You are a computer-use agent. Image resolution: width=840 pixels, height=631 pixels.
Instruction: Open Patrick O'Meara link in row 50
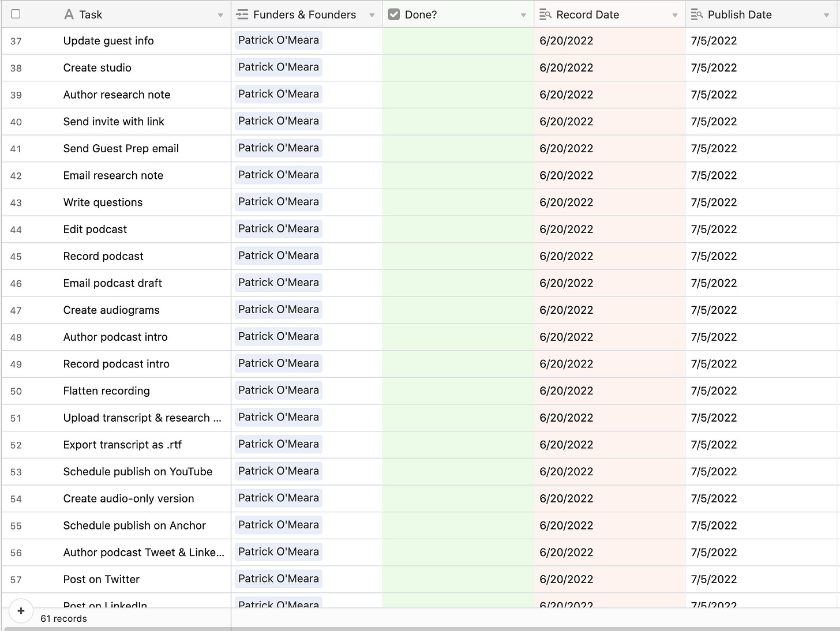pyautogui.click(x=279, y=390)
